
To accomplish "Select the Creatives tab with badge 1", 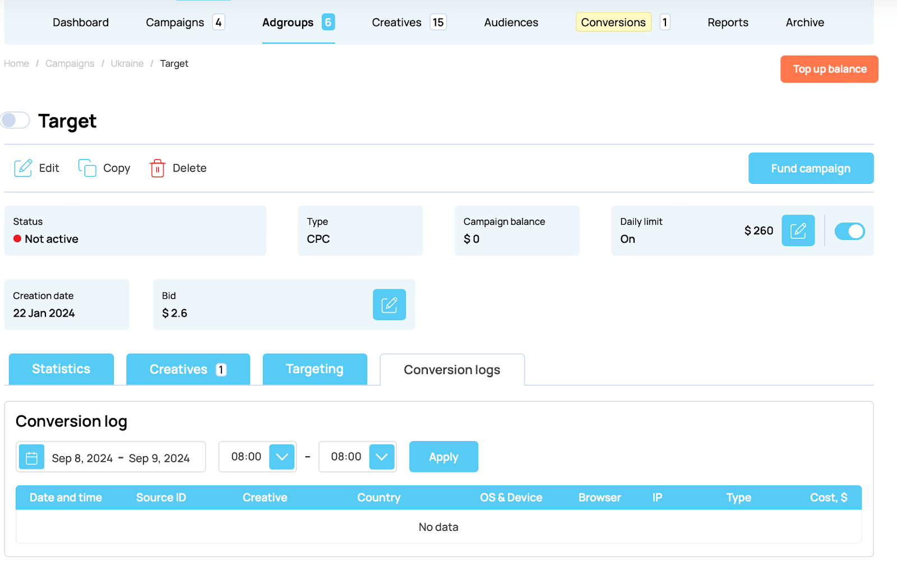I will (188, 369).
